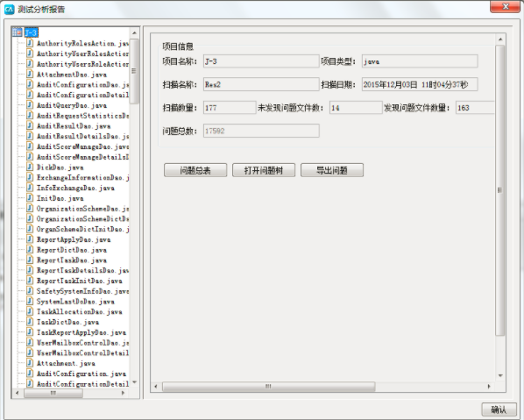Select UserMailboxControlDetail file in tree
The width and height of the screenshot is (524, 420).
coord(83,352)
